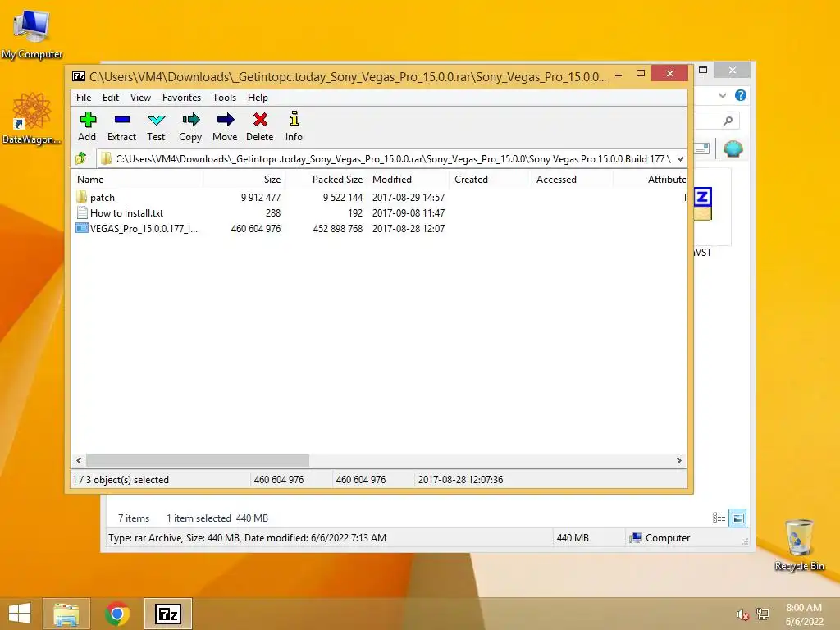
Task: Sort by the Size column header
Action: coord(244,180)
